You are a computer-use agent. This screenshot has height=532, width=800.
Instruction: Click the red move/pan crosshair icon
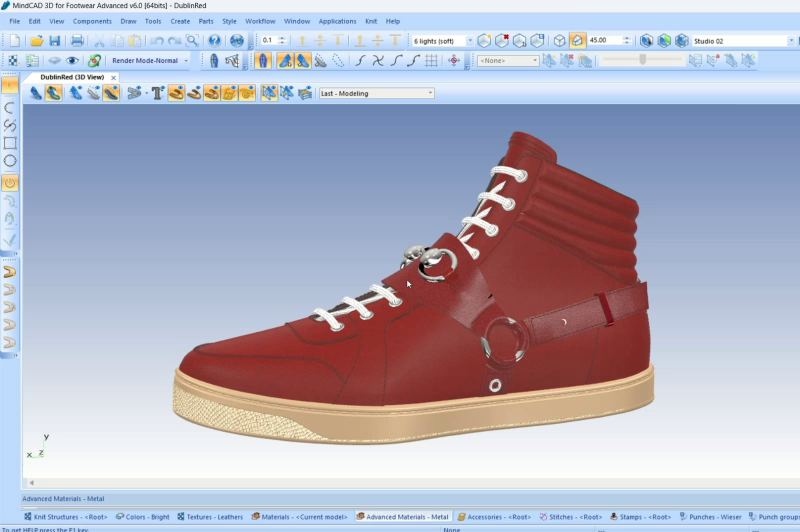tap(454, 61)
